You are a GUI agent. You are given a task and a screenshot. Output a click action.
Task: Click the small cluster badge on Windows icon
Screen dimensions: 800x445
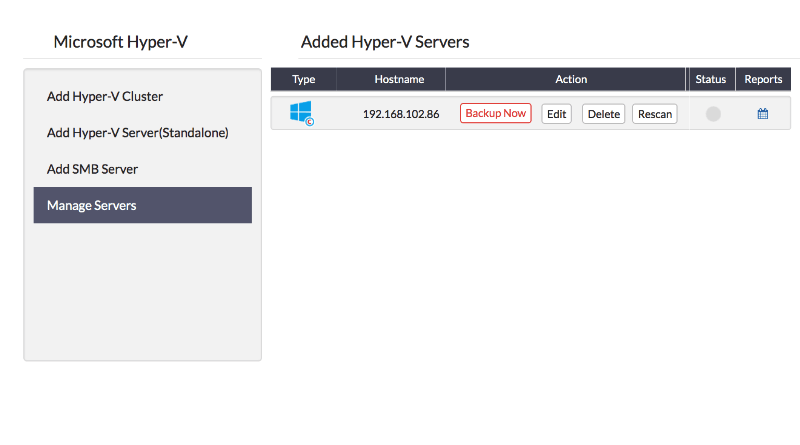[309, 121]
